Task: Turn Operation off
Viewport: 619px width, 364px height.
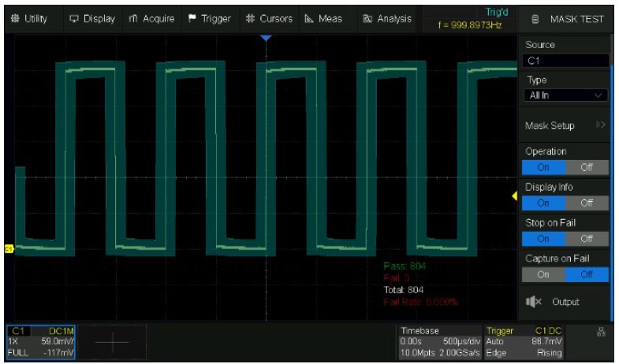Action: (x=587, y=167)
